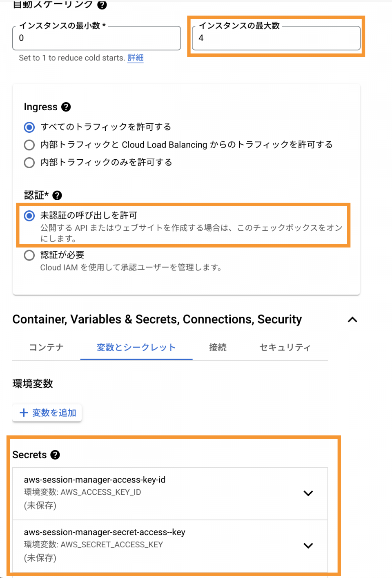The width and height of the screenshot is (392, 578).
Task: Click the インスタンスの最小数 input field
Action: pyautogui.click(x=97, y=38)
